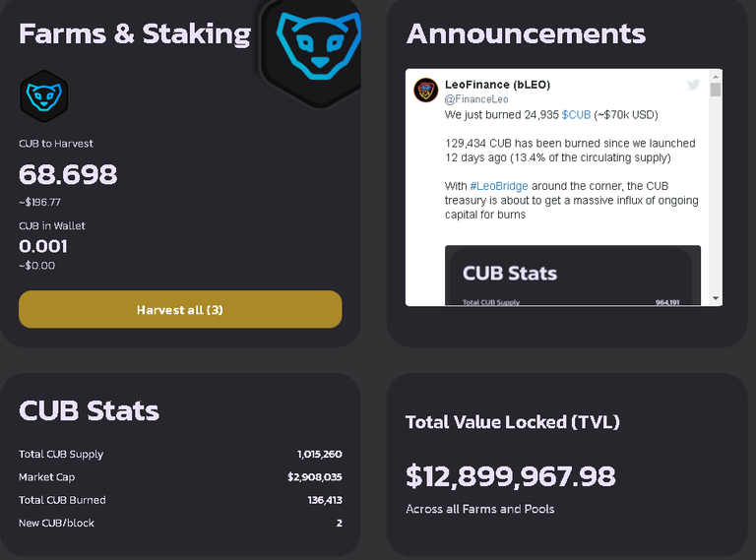Click the small CUB hexagon logo icon

click(44, 95)
